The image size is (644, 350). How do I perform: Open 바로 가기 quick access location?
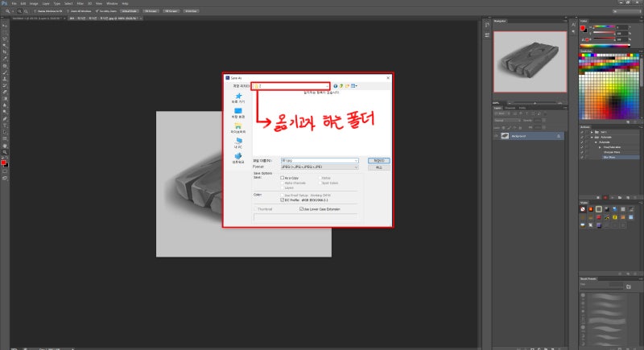238,98
